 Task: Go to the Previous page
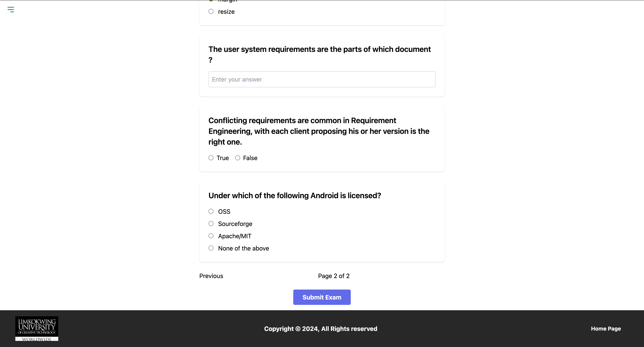(211, 276)
